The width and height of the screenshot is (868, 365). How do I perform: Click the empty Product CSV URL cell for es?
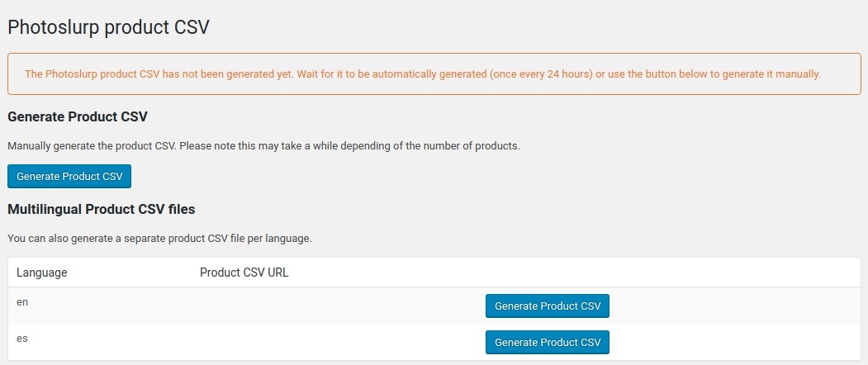[x=330, y=341]
